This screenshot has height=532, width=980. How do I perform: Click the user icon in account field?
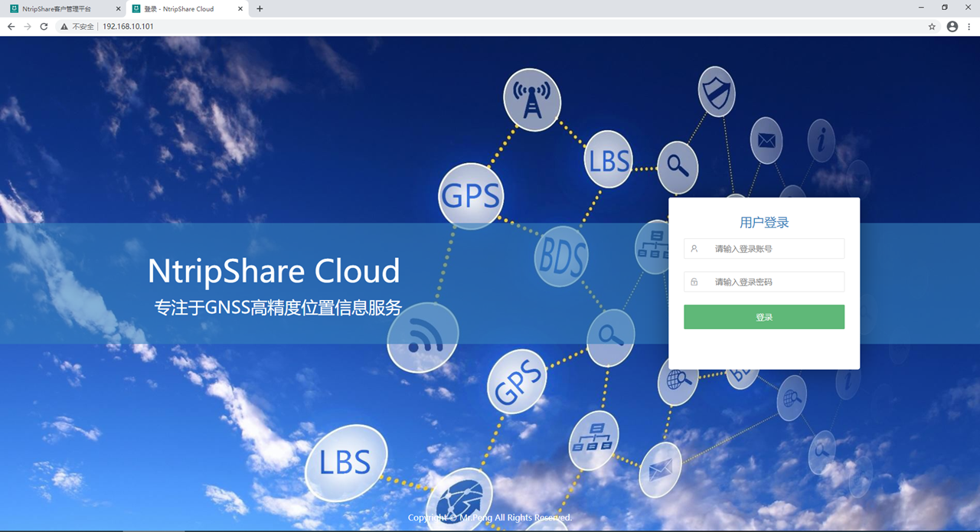pos(694,249)
